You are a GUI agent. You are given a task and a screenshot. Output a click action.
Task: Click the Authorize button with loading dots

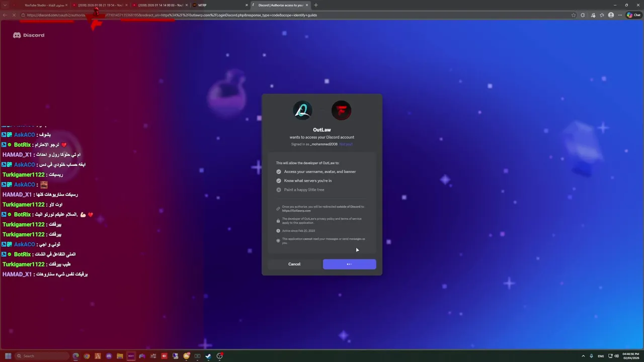pos(349,264)
